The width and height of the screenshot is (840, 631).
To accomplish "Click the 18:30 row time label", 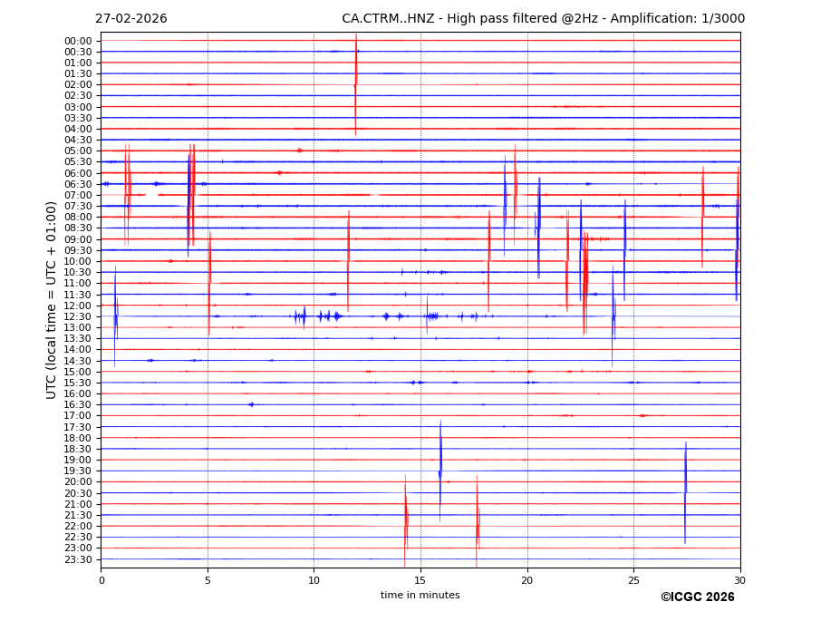I will pos(77,449).
